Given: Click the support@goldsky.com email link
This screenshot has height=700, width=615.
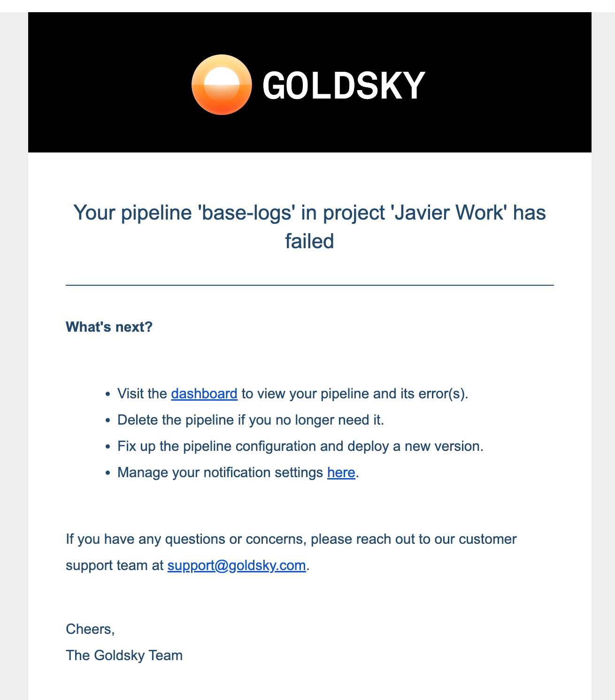Looking at the screenshot, I should [x=237, y=565].
